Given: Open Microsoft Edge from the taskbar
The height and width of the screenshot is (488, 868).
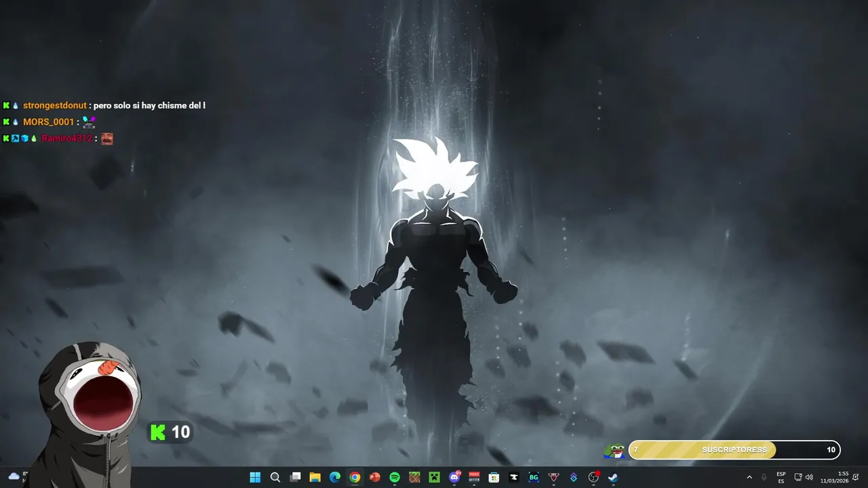Looking at the screenshot, I should pos(334,477).
